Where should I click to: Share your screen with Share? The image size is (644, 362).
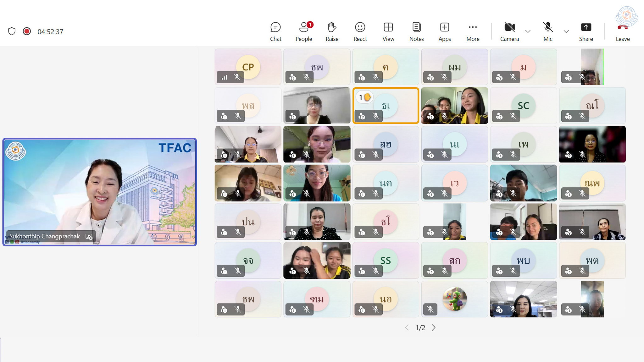tap(586, 32)
